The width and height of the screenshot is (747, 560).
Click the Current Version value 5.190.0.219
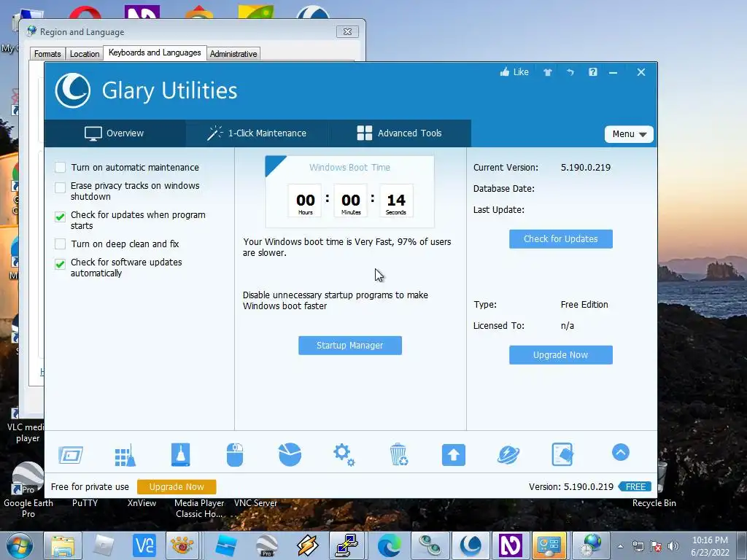tap(586, 167)
